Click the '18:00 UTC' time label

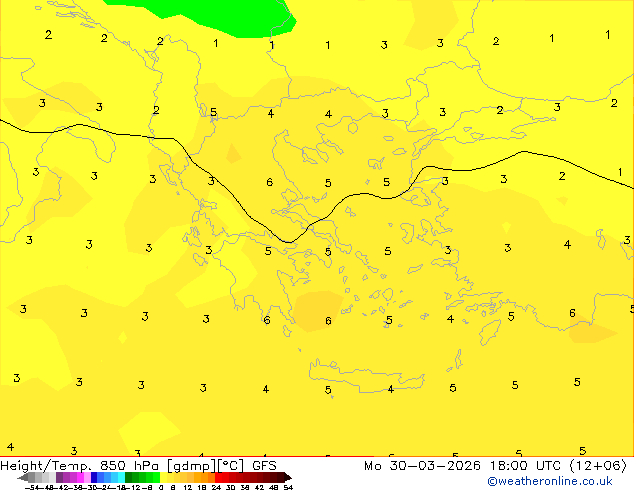click(x=525, y=466)
